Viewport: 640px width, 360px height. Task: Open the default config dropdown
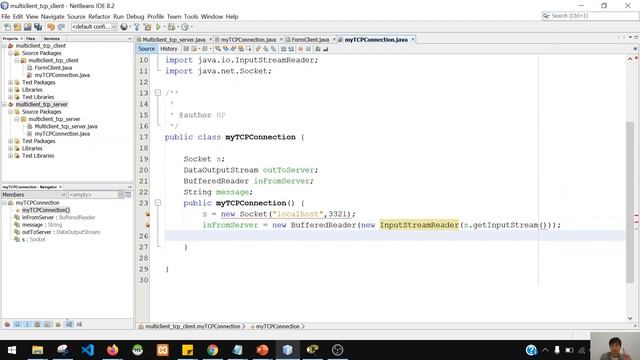click(94, 27)
